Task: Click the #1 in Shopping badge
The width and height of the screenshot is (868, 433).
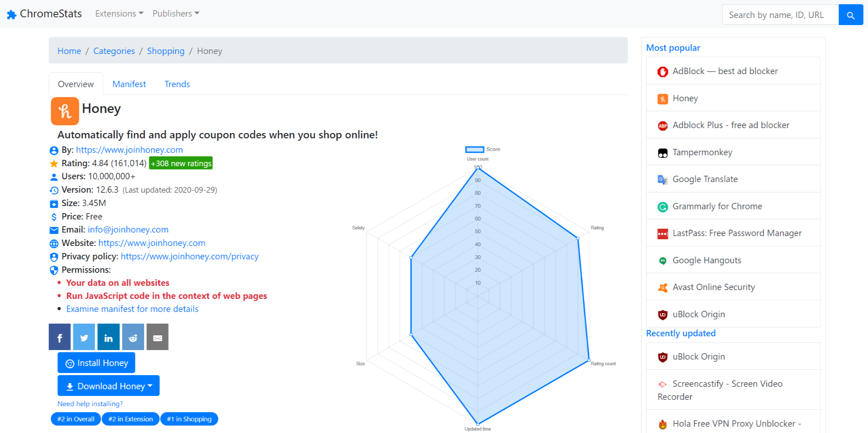Action: pyautogui.click(x=189, y=419)
